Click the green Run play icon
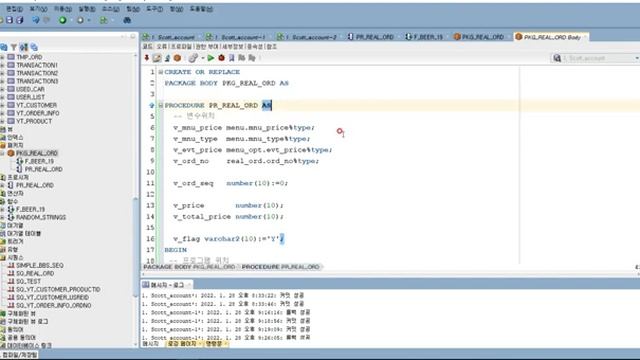 (211, 58)
